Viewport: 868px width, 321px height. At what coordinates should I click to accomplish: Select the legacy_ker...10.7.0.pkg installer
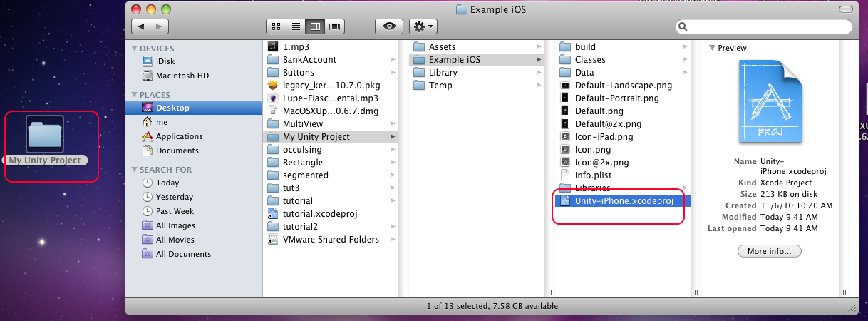(x=331, y=85)
